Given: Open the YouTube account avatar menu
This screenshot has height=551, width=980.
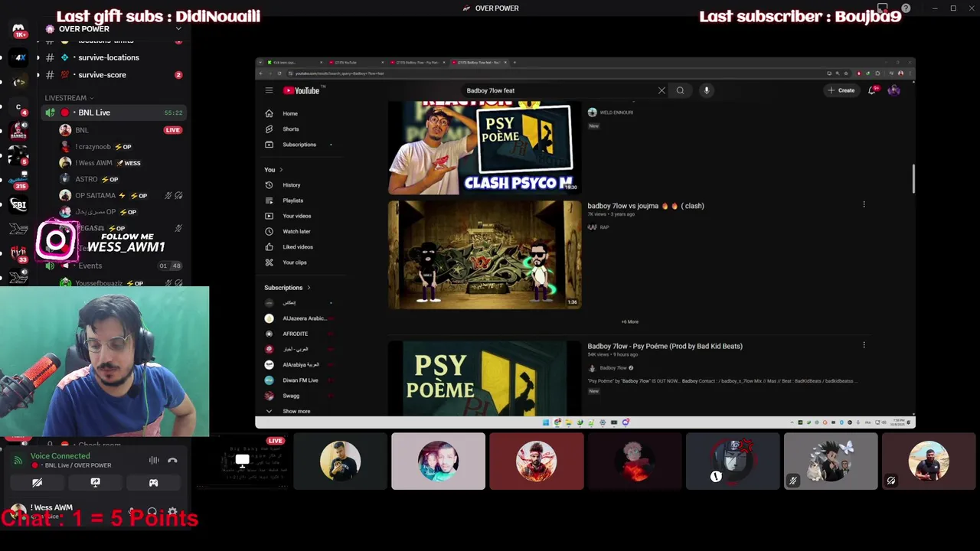Looking at the screenshot, I should pos(893,90).
